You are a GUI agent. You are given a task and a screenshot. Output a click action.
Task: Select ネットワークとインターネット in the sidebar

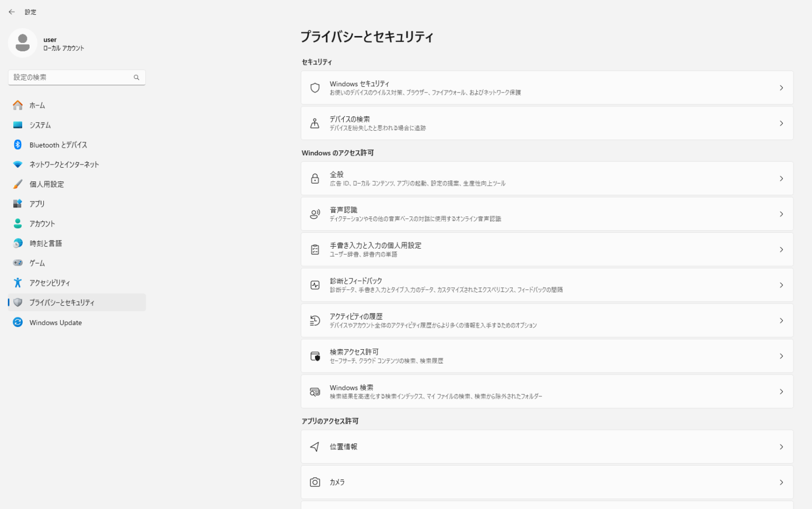64,165
